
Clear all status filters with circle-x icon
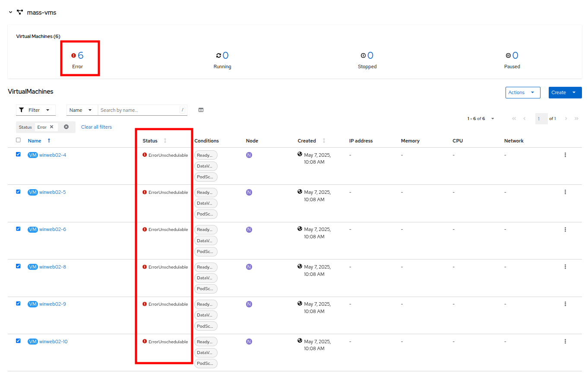click(x=66, y=127)
